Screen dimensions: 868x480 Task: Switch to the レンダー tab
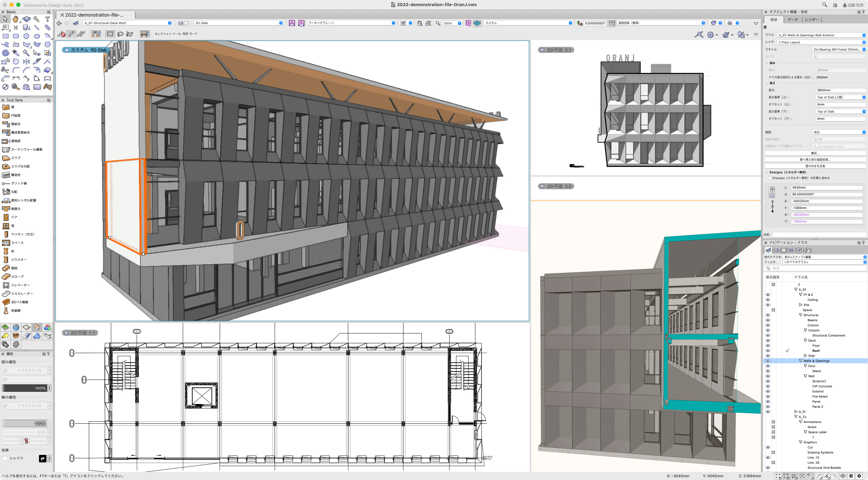(x=812, y=20)
